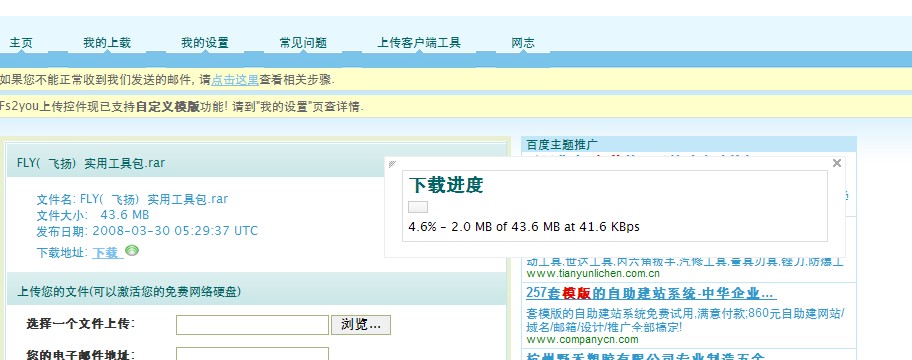Click the 发布日期 2008-03-30 text
This screenshot has height=360, width=912.
[x=147, y=231]
